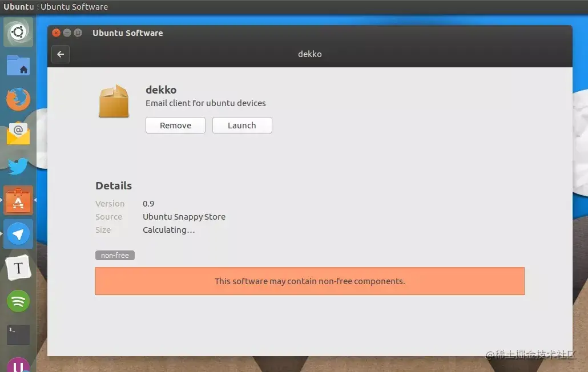Open the T text editor launcher icon
Viewport: 588px width, 372px height.
(x=18, y=268)
